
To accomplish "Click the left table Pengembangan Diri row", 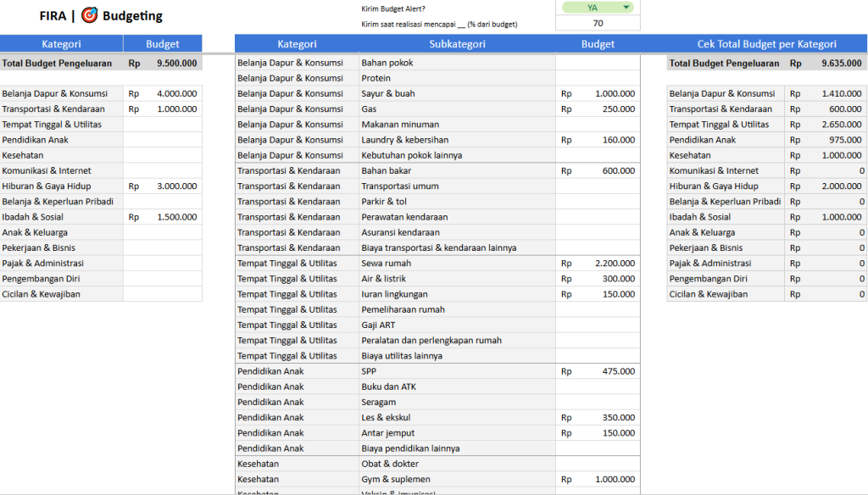I will point(61,279).
